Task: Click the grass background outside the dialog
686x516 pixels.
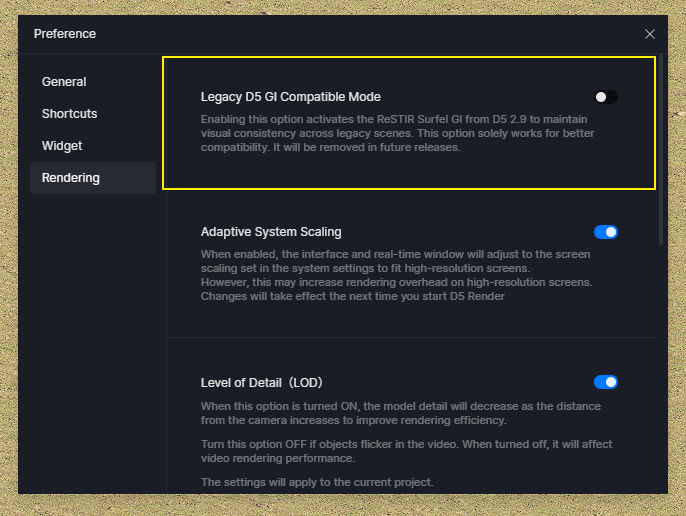Action: [x=343, y=505]
